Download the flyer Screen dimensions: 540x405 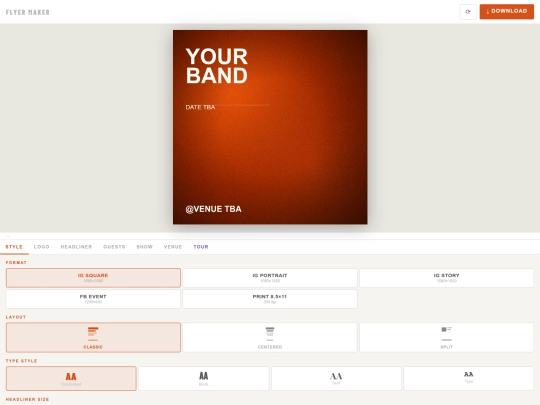507,12
